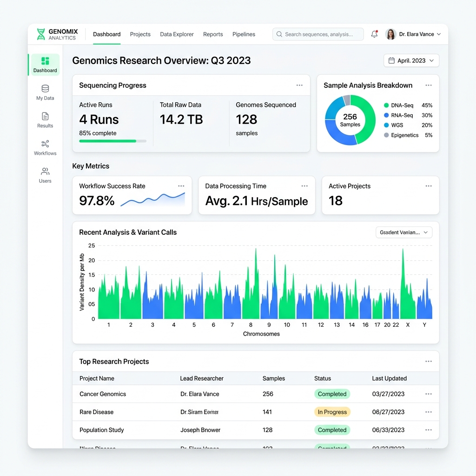Viewport: 476px width, 476px height.
Task: Expand the user account menu chevron
Action: coord(439,34)
